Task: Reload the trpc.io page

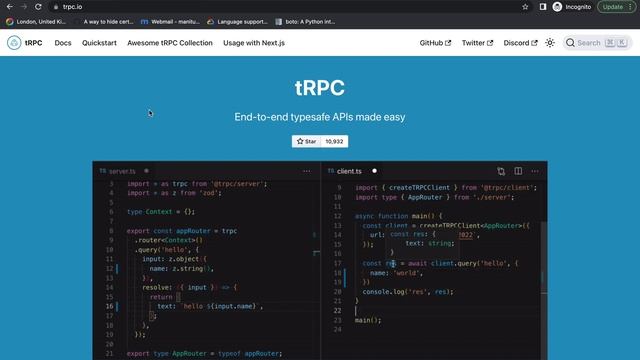Action: (38, 7)
